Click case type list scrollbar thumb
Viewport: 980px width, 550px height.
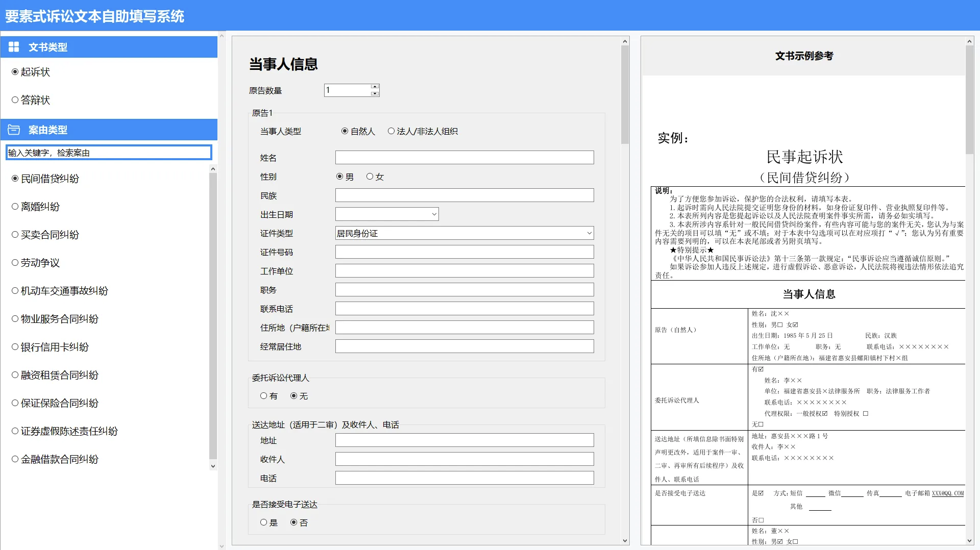(x=213, y=316)
